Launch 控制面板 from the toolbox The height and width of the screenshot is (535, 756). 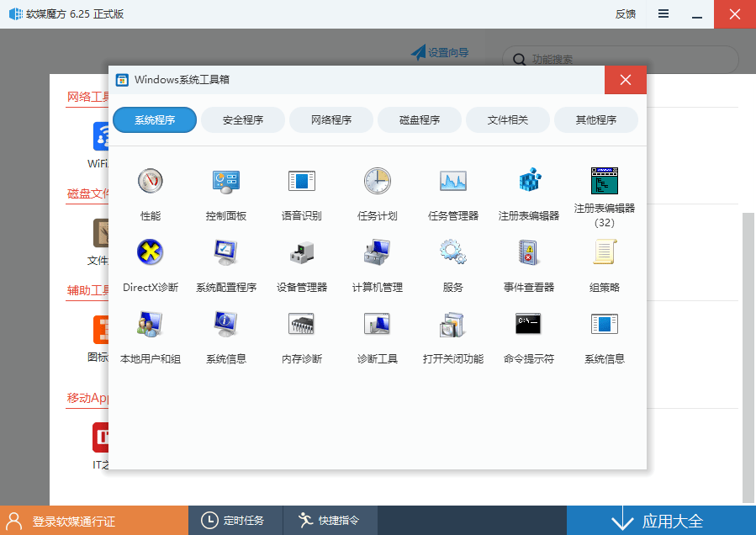(x=225, y=194)
